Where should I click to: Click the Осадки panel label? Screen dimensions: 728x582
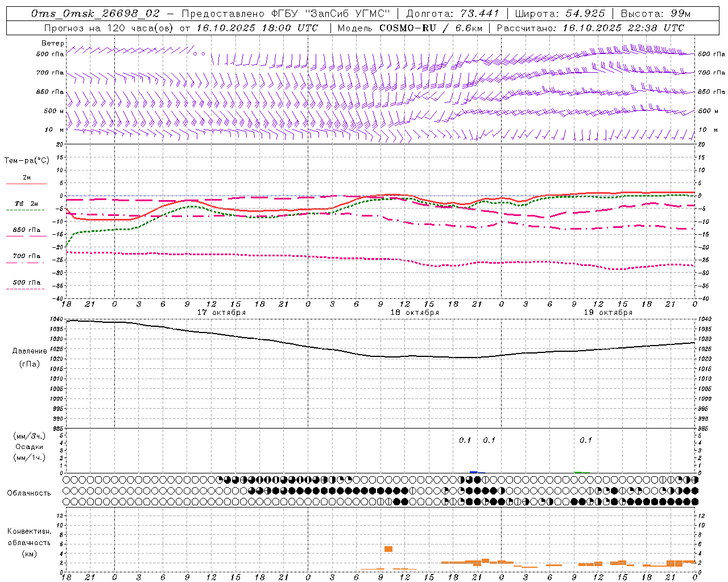[30, 447]
